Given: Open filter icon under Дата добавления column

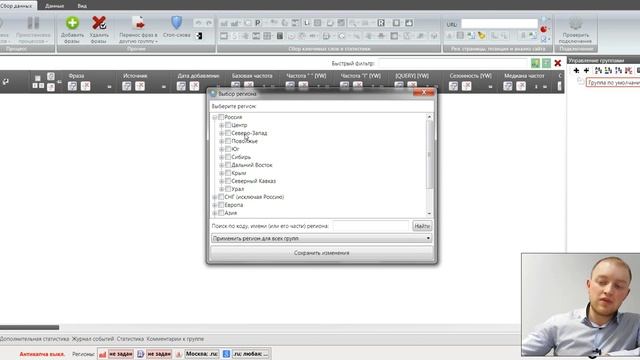Looking at the screenshot, I should pos(181,86).
